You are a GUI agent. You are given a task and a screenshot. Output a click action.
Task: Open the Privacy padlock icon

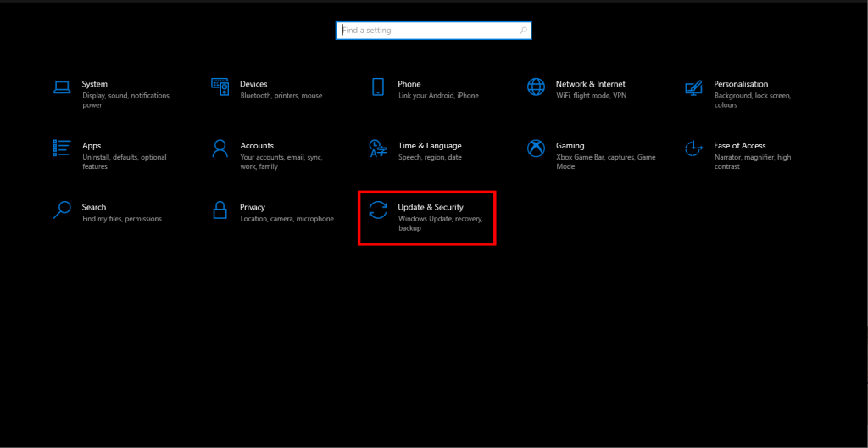[220, 210]
